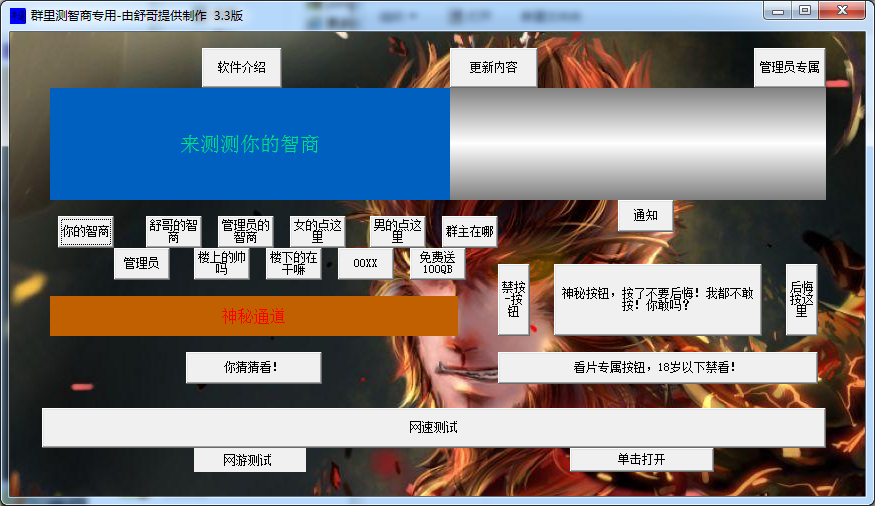Screen dimensions: 875x506
Task: Click the 群主在哪 button
Action: [x=469, y=232]
